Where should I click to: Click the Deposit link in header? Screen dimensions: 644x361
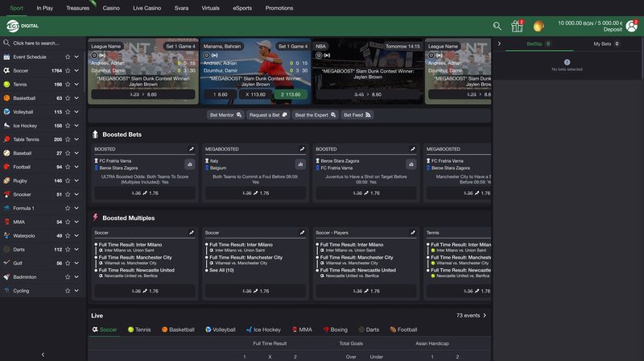(613, 30)
